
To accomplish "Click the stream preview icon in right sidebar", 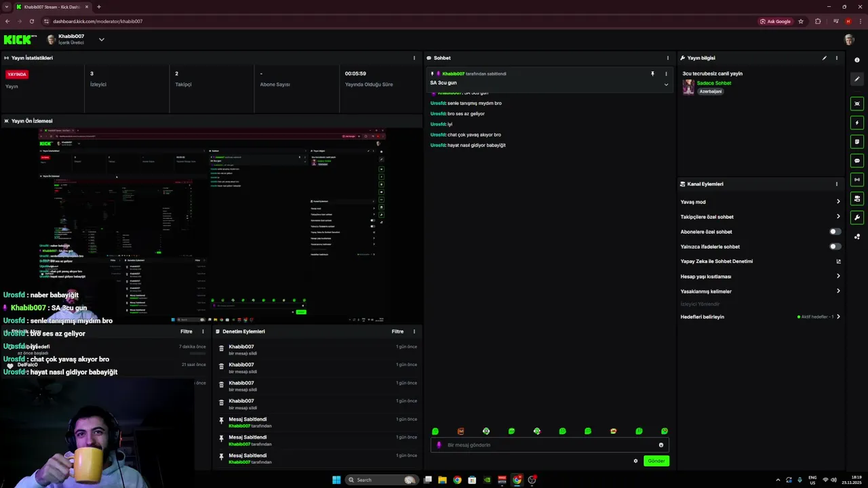I will tap(857, 104).
